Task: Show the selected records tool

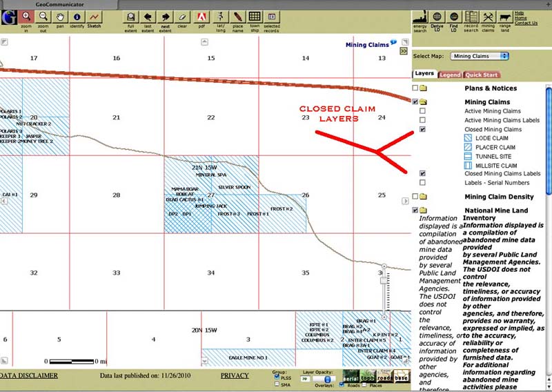Action: pos(272,17)
